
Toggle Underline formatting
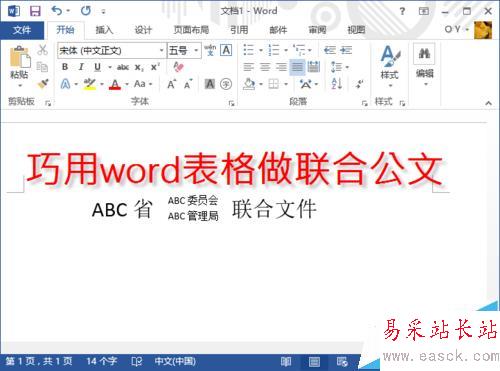point(97,67)
